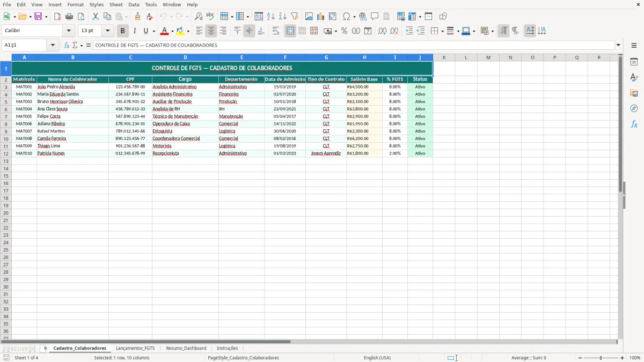This screenshot has width=644, height=362.
Task: Click the Insert Hyperlink icon
Action: (x=363, y=17)
